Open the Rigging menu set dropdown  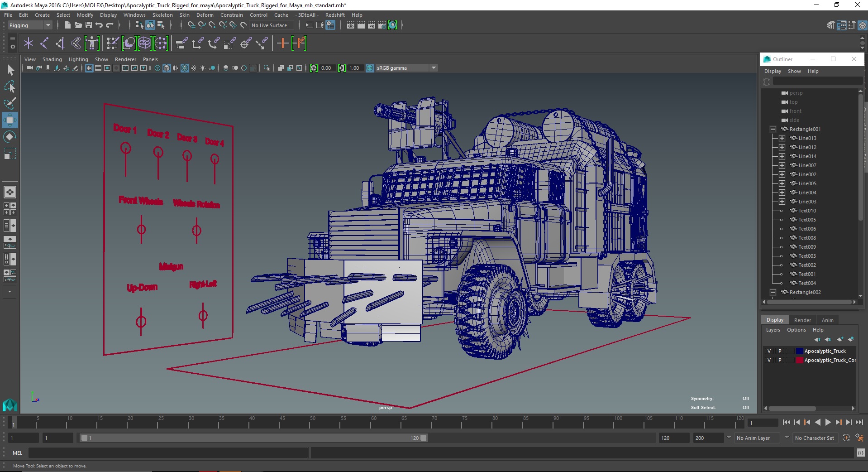(30, 25)
